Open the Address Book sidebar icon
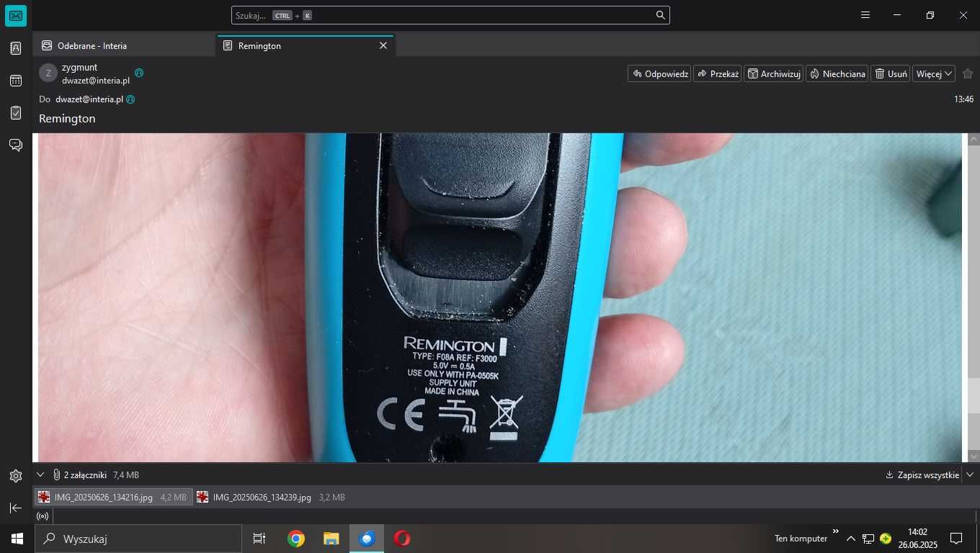Image resolution: width=980 pixels, height=553 pixels. click(16, 48)
